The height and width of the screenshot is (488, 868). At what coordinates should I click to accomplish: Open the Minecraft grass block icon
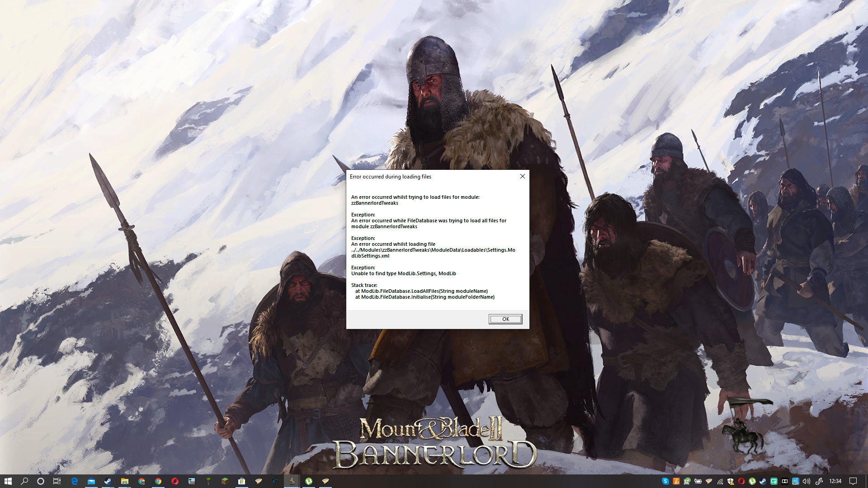coord(225,481)
